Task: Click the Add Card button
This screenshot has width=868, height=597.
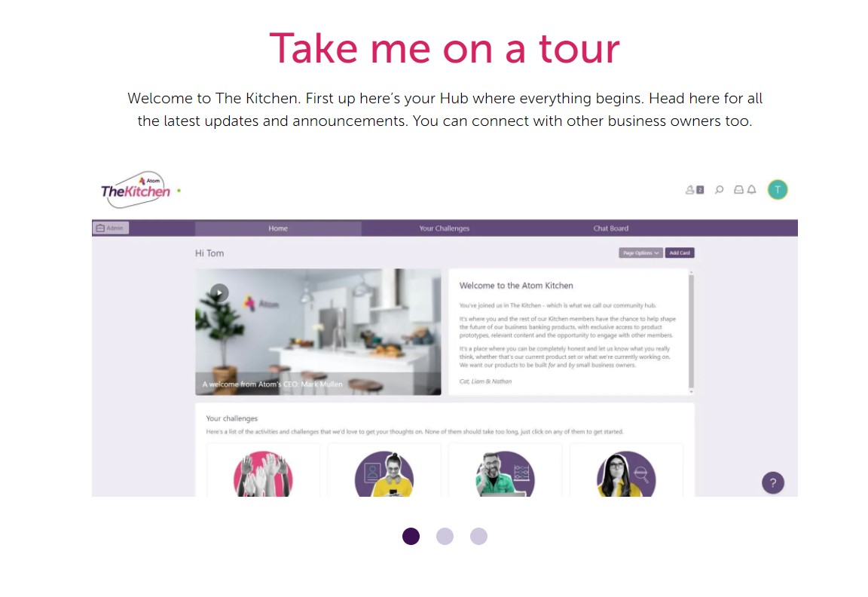Action: [x=679, y=253]
